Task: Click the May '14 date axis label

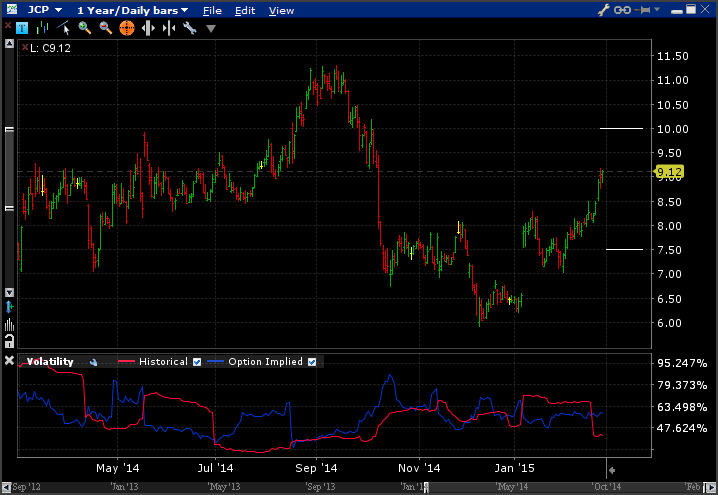Action: point(117,468)
